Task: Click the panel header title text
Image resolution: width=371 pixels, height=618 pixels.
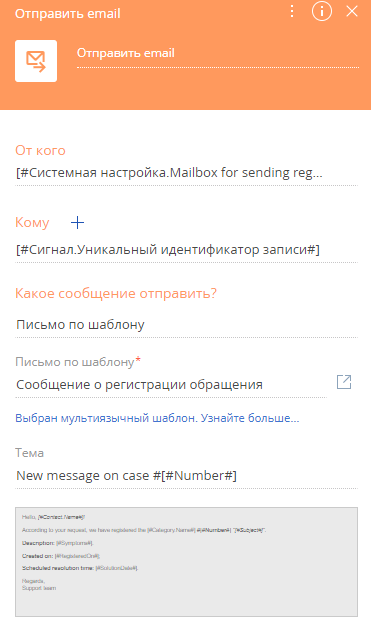Action: tap(67, 13)
